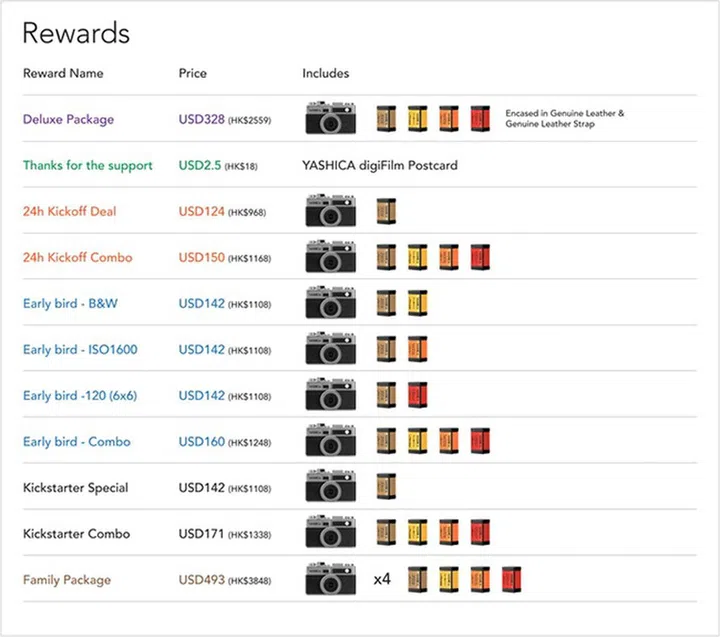Click the camera icon in Kickstarter Combo row
This screenshot has height=637, width=720.
coord(332,533)
